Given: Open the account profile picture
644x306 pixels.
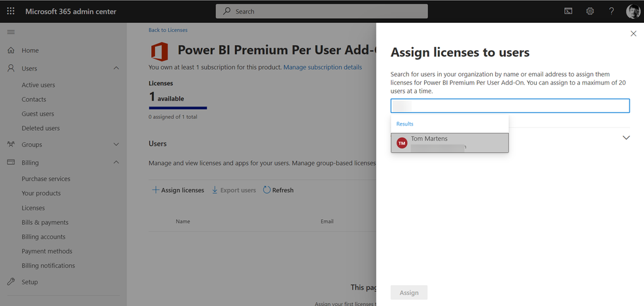Looking at the screenshot, I should tap(633, 12).
